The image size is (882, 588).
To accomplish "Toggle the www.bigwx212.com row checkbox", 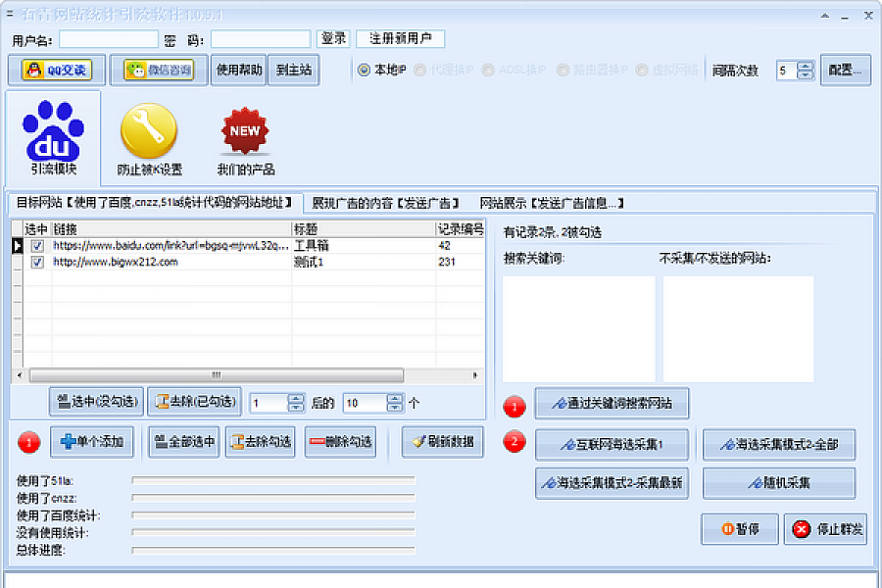I will pos(37,262).
